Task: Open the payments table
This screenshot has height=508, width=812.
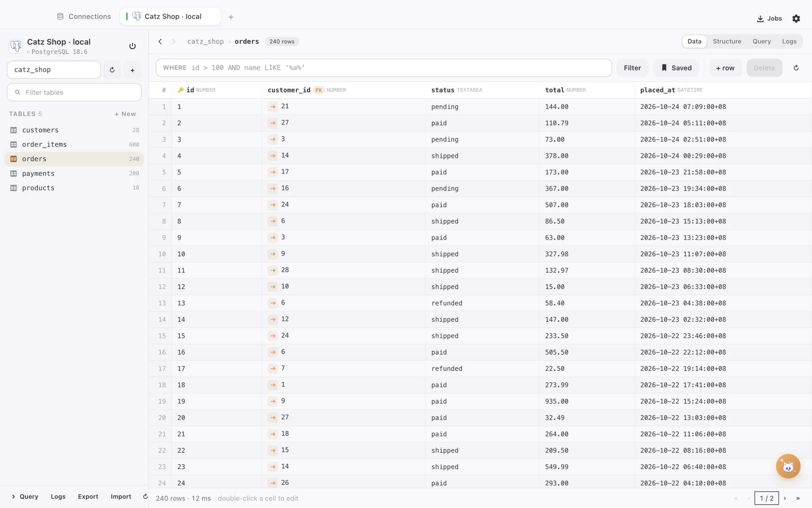Action: point(74,173)
